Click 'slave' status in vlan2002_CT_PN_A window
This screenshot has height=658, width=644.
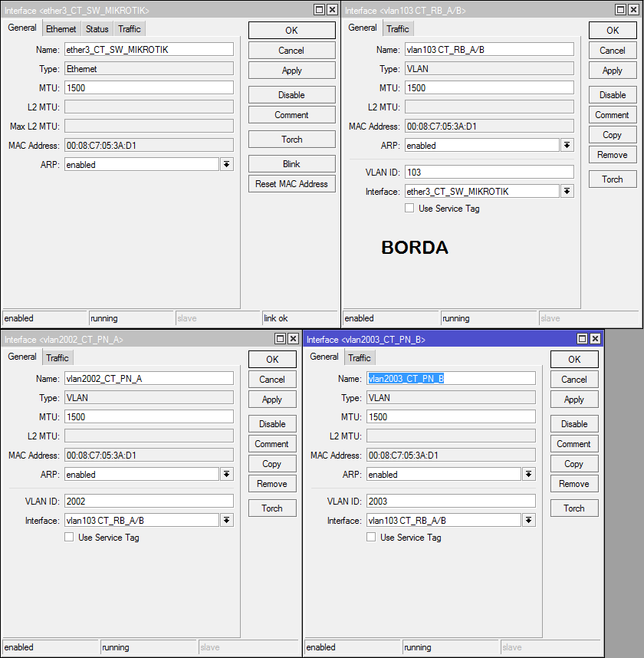click(248, 647)
